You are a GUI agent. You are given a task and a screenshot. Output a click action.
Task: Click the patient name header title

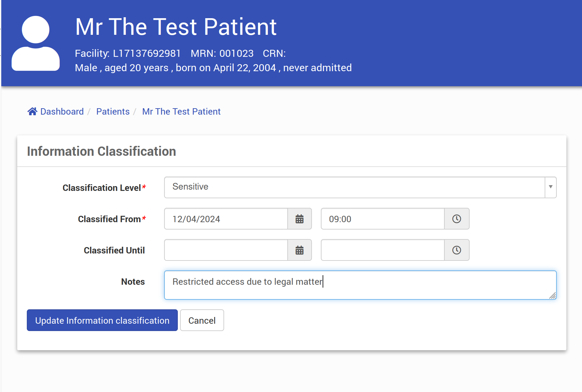click(176, 27)
